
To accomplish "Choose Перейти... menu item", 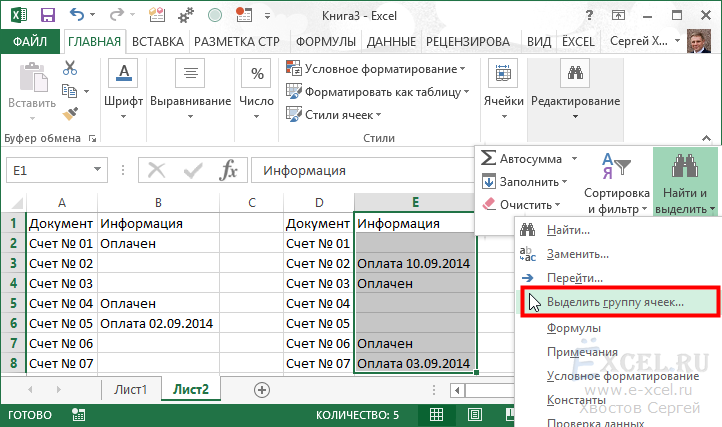I will coord(617,278).
